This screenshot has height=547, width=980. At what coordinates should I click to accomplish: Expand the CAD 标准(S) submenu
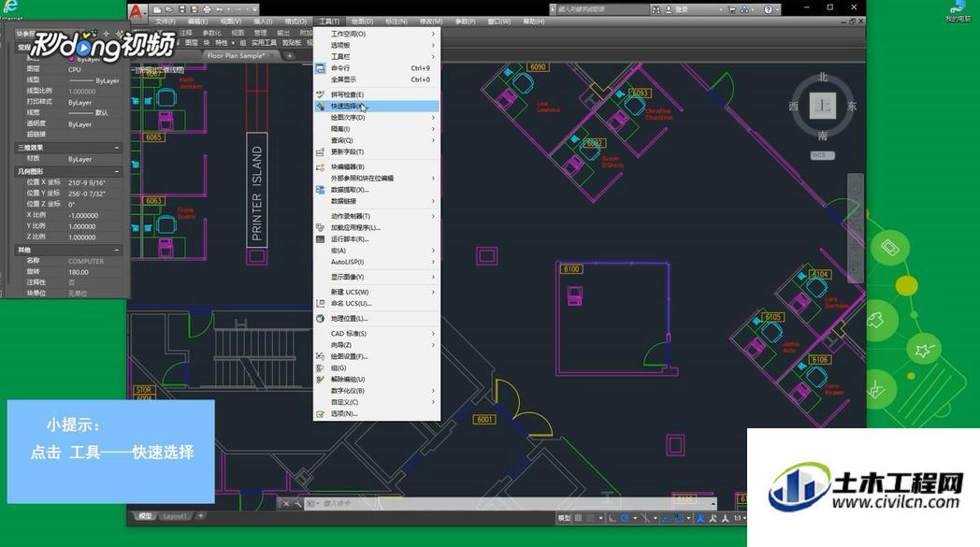377,334
